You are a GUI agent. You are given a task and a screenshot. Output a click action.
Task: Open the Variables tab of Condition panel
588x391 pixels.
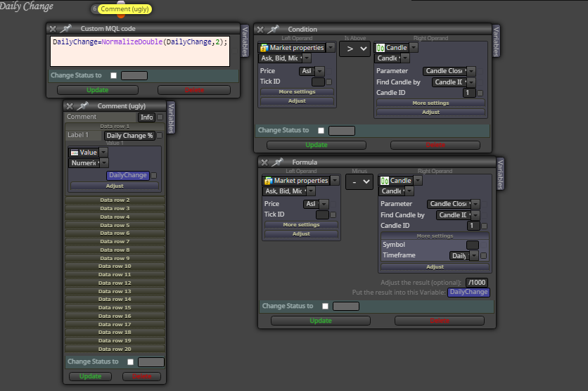pos(496,41)
